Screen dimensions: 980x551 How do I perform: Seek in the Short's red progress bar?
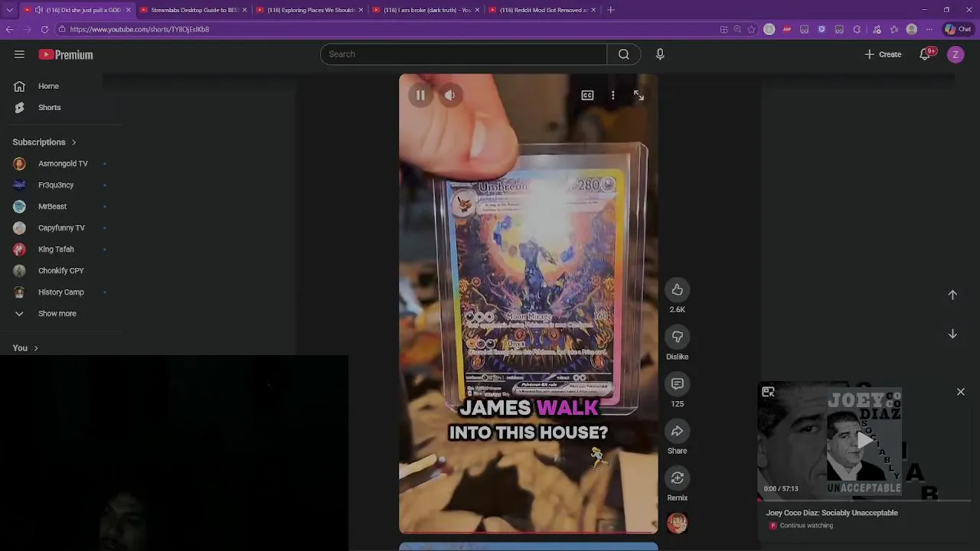[x=528, y=532]
